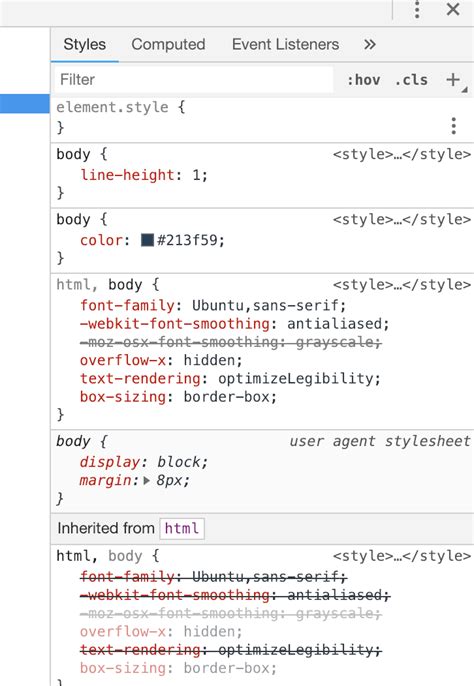Open style source link for html, body rule
474x686 pixels.
coord(402,285)
